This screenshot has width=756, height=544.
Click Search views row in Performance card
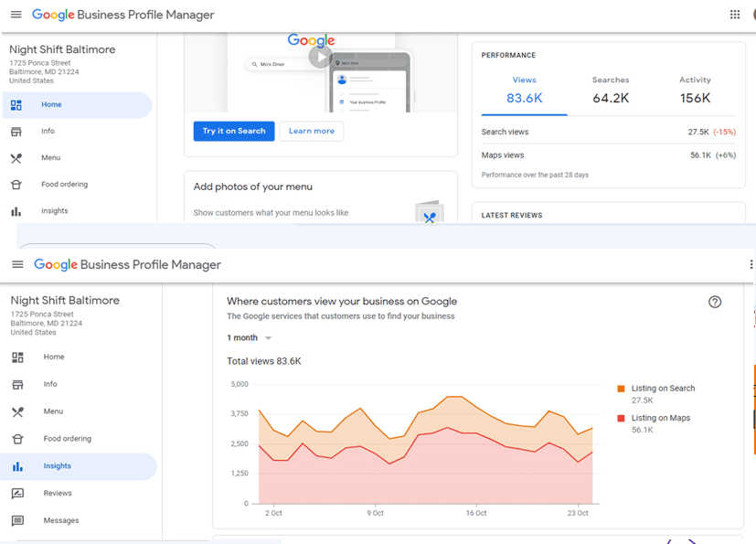609,133
